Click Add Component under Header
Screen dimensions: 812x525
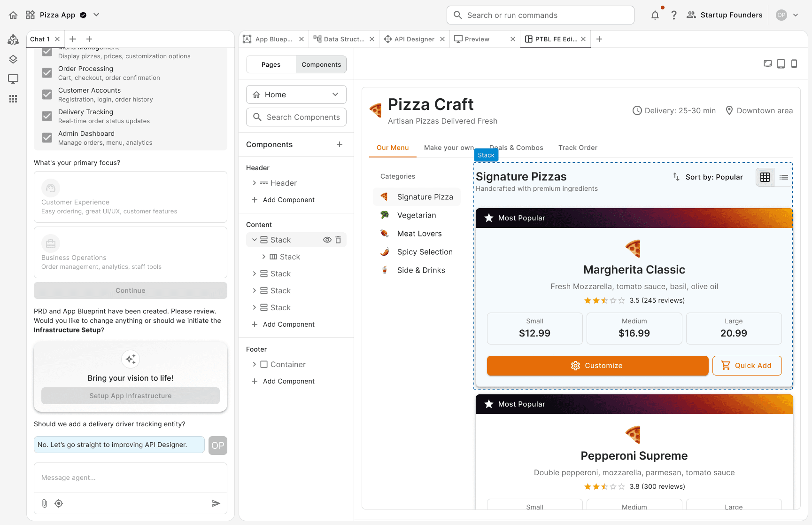pyautogui.click(x=283, y=200)
